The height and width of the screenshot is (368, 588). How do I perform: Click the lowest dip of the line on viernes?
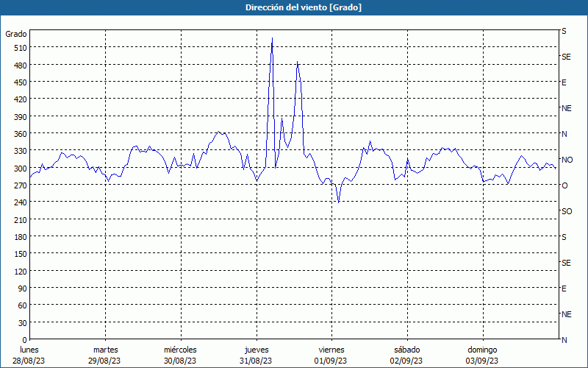point(339,202)
